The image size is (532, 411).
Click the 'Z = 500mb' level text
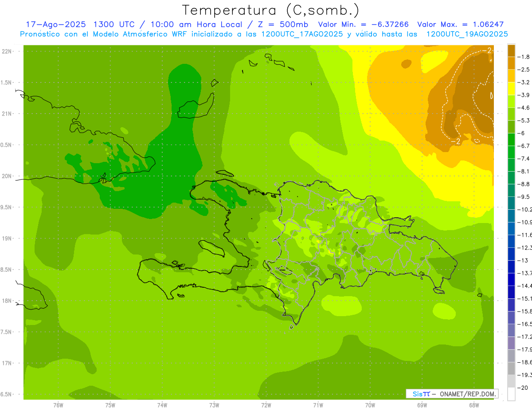282,24
